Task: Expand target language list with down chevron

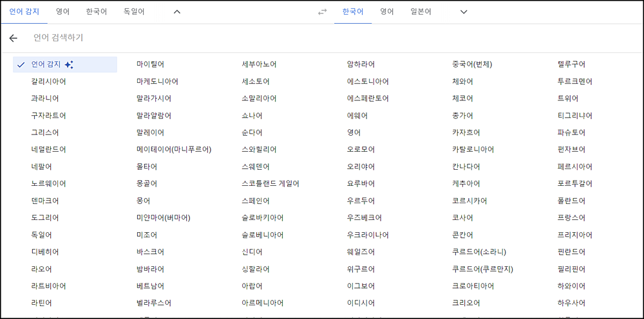Action: tap(464, 12)
